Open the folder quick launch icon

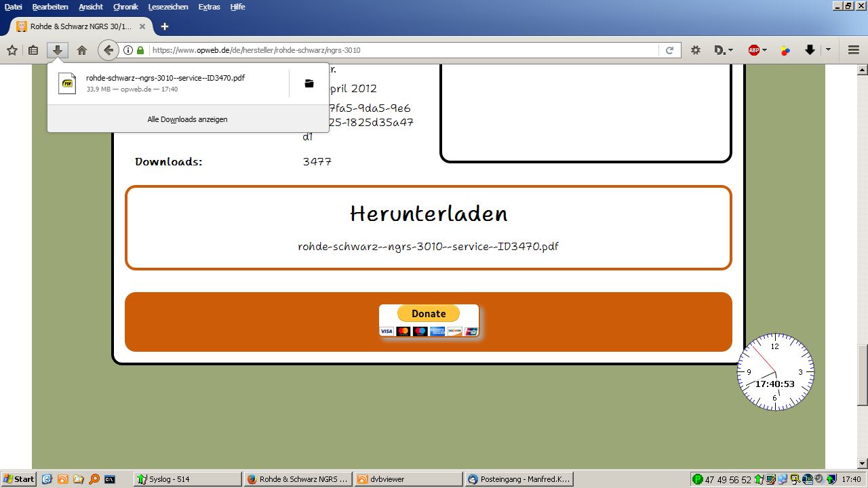(x=78, y=479)
